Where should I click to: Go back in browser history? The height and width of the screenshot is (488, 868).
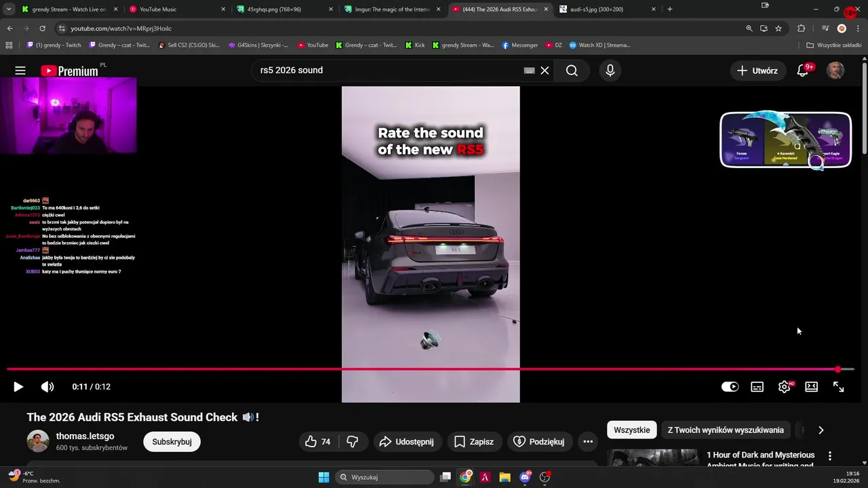coord(9,28)
